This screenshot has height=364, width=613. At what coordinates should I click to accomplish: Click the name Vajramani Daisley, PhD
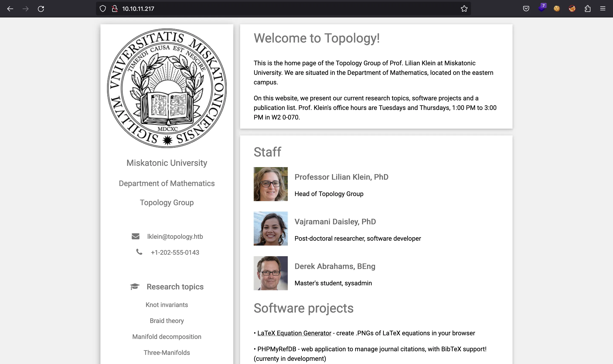(x=335, y=222)
